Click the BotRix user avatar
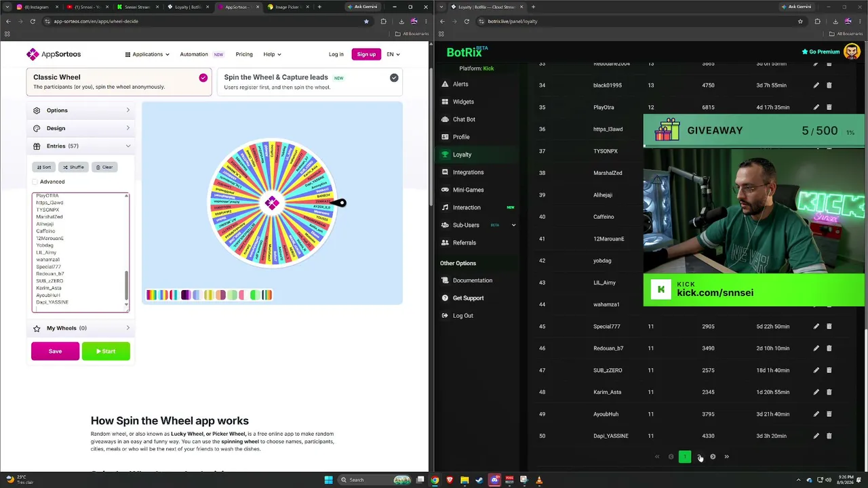 tap(852, 52)
